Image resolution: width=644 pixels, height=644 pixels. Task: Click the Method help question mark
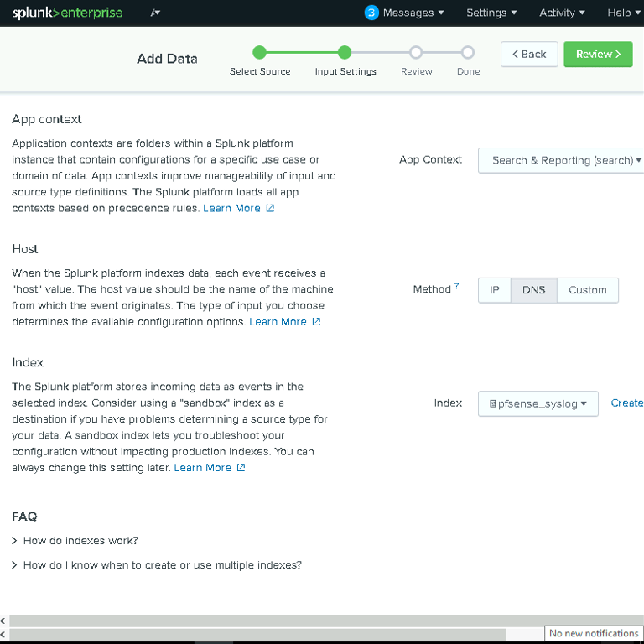(x=457, y=286)
